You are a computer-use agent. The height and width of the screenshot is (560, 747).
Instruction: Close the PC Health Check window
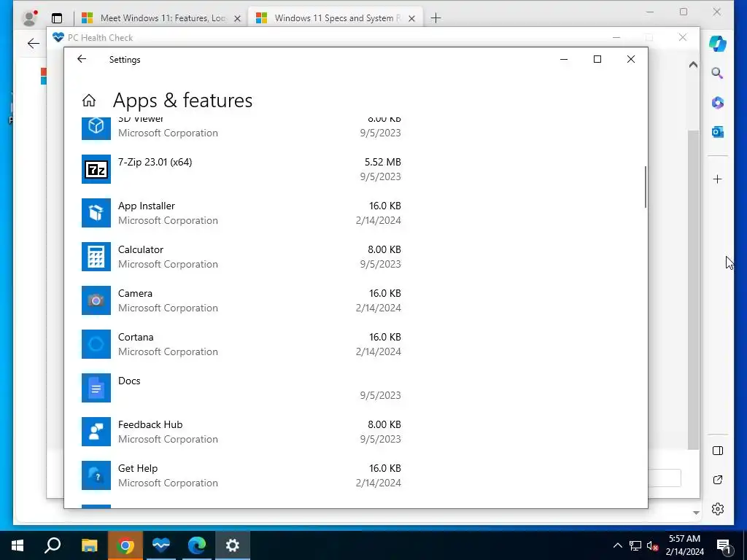pos(683,37)
